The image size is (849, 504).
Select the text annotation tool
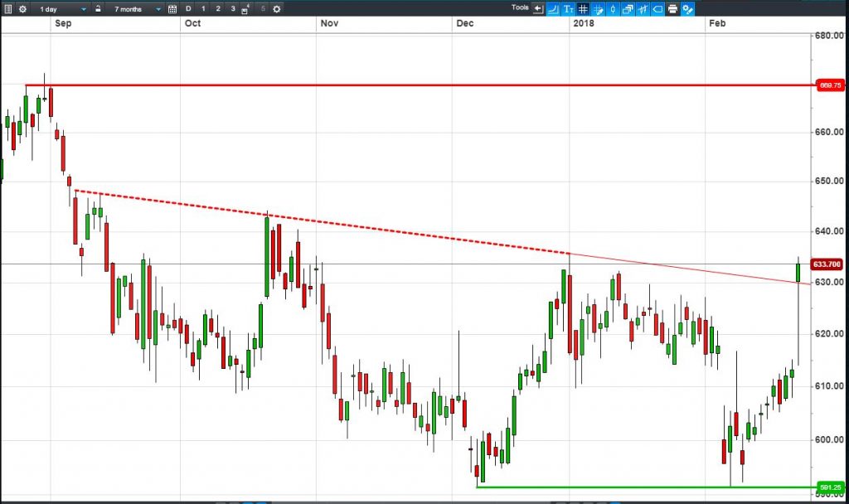coord(568,8)
